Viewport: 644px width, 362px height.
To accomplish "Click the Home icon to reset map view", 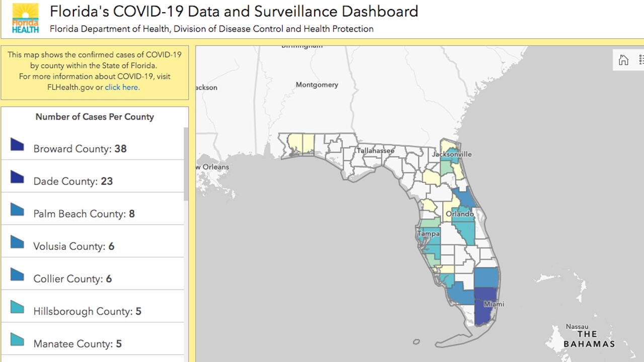I will tap(623, 60).
